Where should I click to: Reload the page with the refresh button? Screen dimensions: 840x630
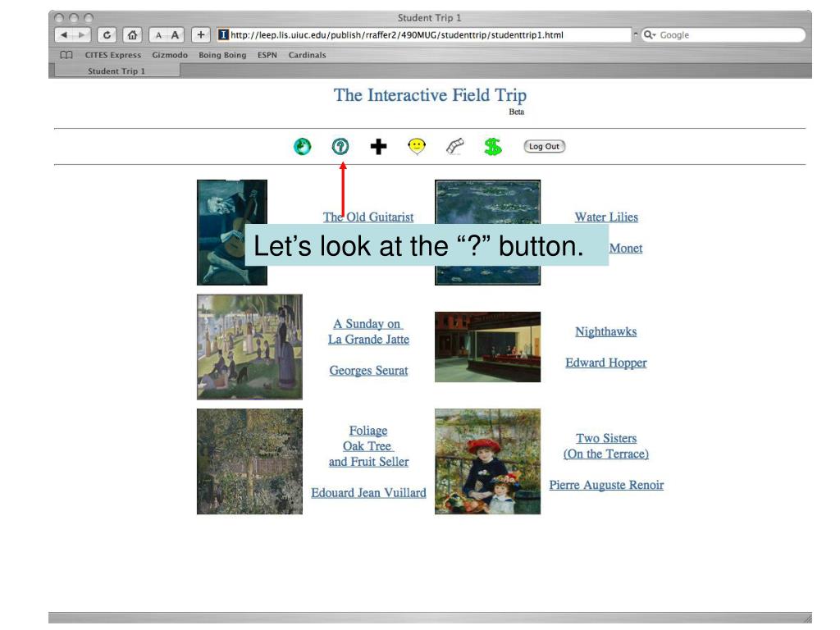107,34
